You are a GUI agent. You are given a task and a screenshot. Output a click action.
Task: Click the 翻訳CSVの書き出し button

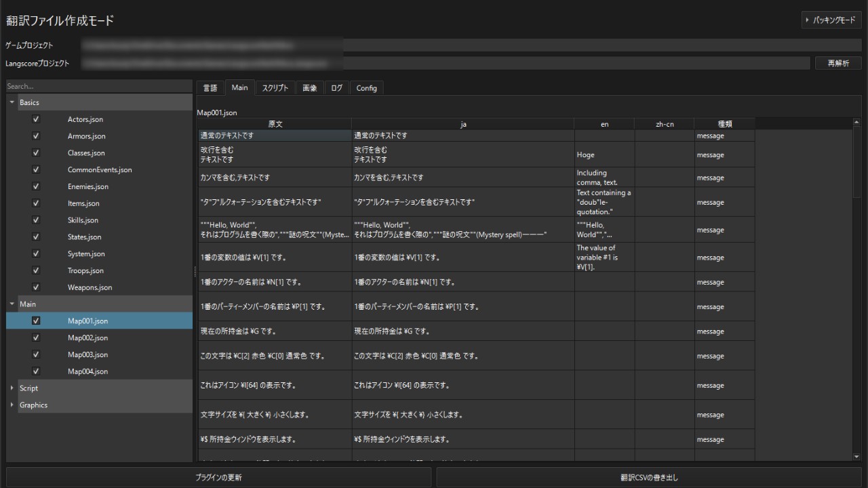649,477
